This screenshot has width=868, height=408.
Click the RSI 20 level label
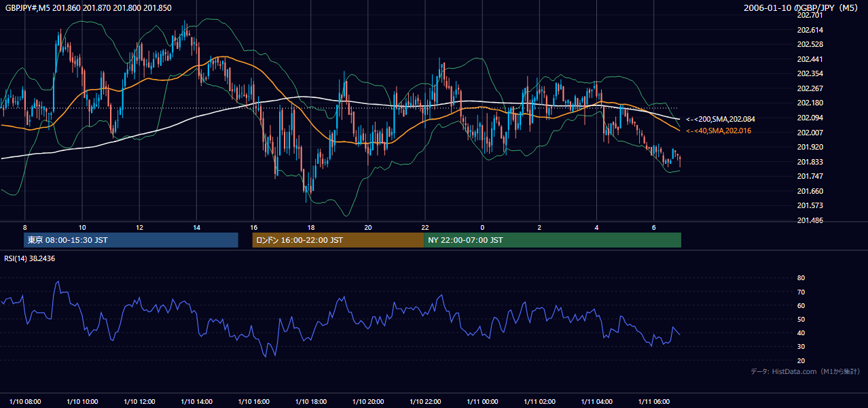[801, 360]
